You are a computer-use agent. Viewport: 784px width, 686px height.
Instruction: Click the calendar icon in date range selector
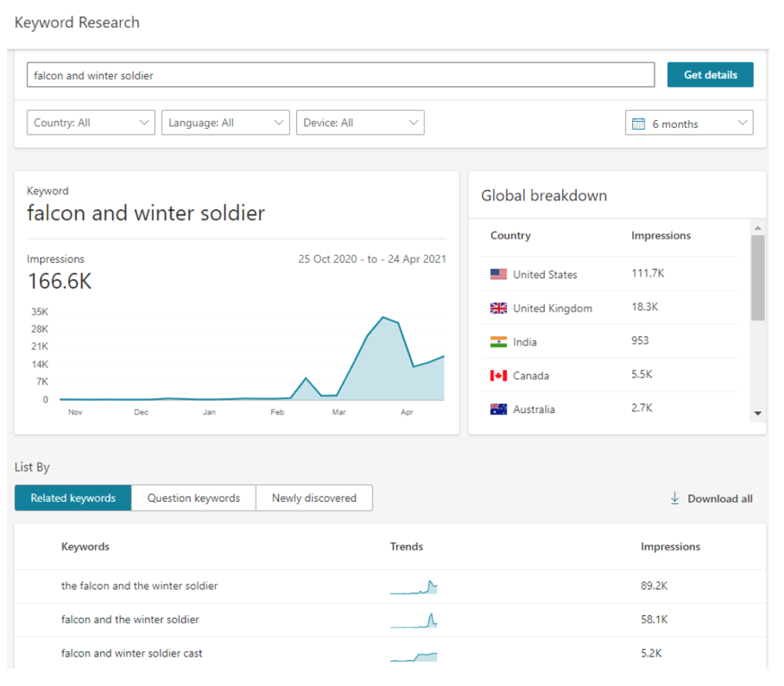(x=639, y=124)
